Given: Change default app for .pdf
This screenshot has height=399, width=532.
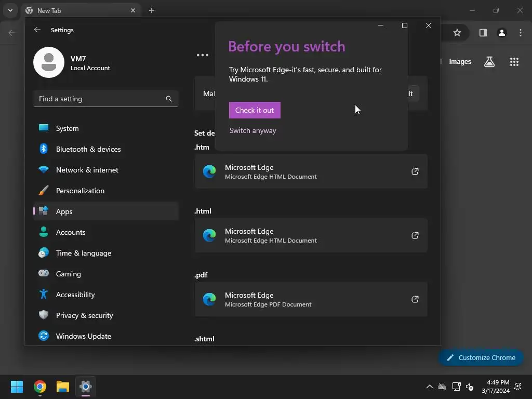Looking at the screenshot, I should 311,299.
